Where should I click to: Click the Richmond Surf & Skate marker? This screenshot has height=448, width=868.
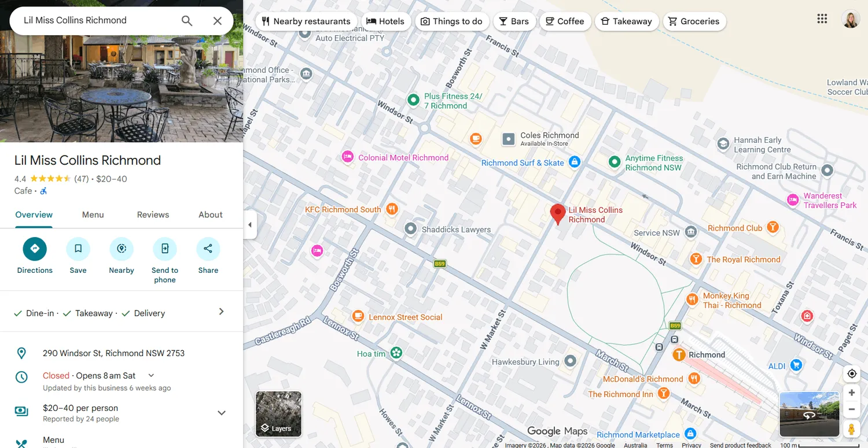pyautogui.click(x=574, y=162)
